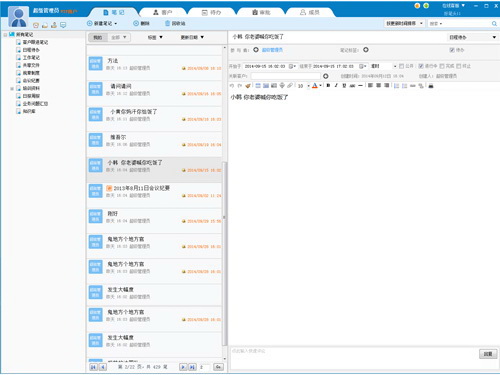
Task: Switch to the 成员 tab
Action: 310,12
